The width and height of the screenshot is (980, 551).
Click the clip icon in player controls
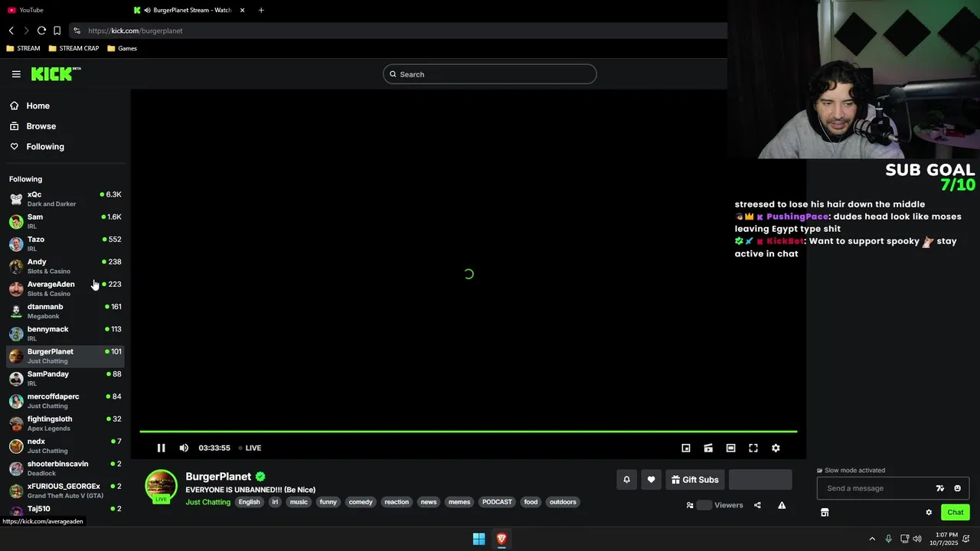click(708, 448)
